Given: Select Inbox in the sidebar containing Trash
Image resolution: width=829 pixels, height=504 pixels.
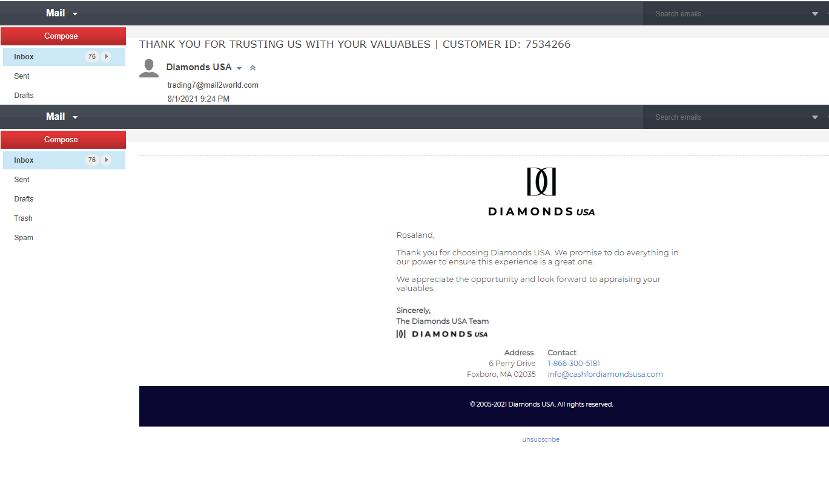Looking at the screenshot, I should [x=64, y=160].
